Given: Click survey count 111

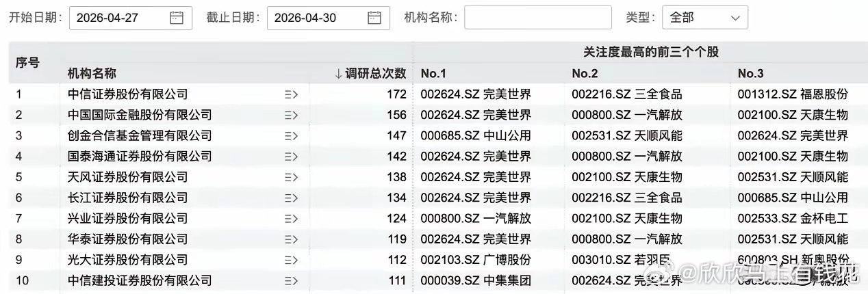Looking at the screenshot, I should coord(396,280).
